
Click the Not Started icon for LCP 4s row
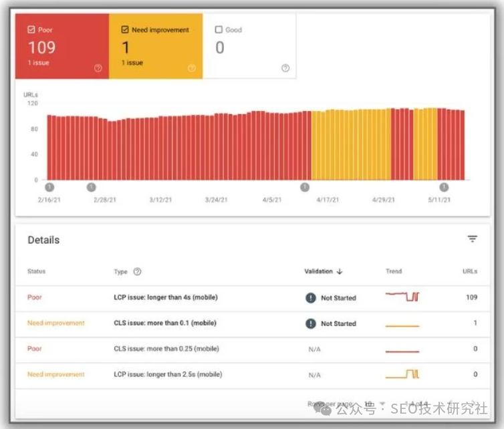tap(311, 298)
